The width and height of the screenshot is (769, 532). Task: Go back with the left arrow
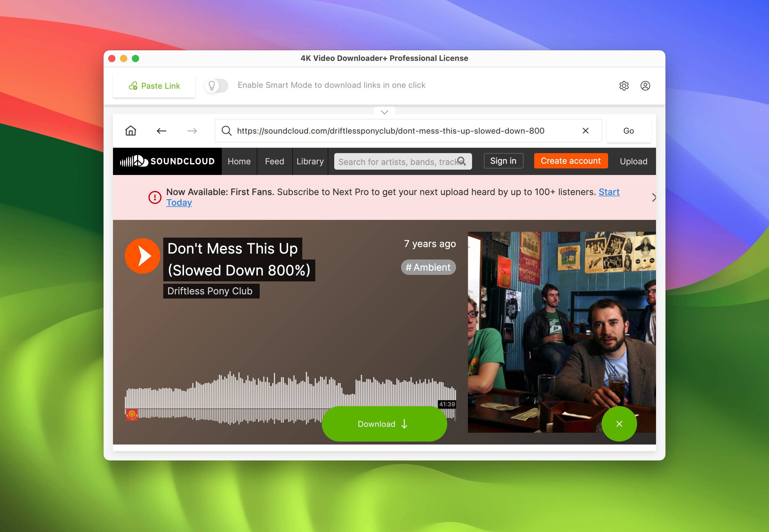161,131
